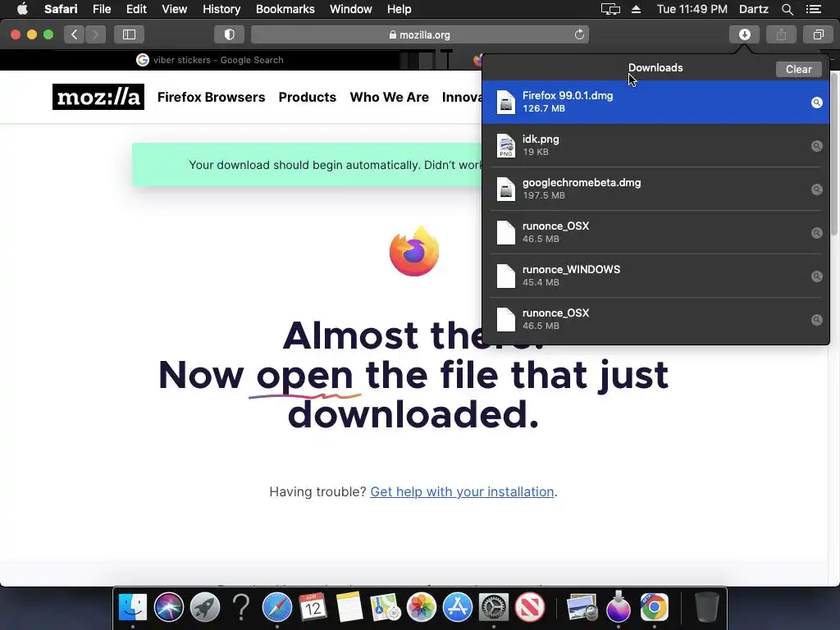Open App Store from the Dock
Image resolution: width=840 pixels, height=630 pixels.
(458, 608)
